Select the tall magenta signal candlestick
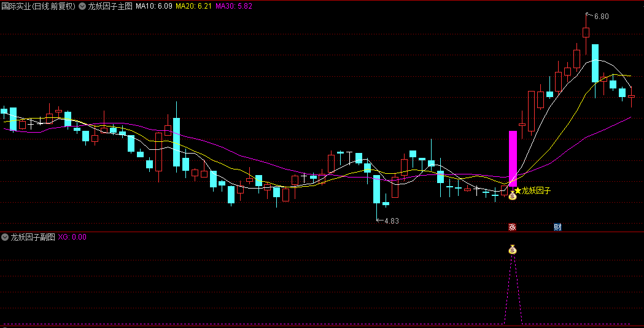 [x=513, y=159]
